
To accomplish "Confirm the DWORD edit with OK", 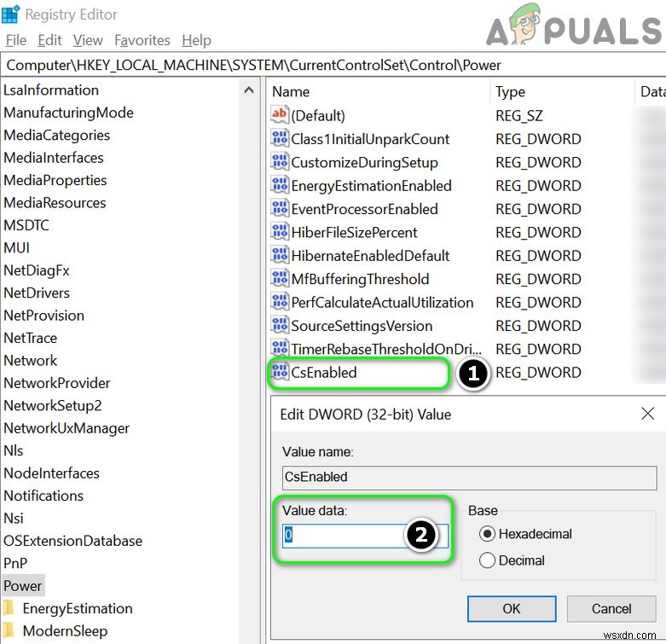I will tap(512, 609).
